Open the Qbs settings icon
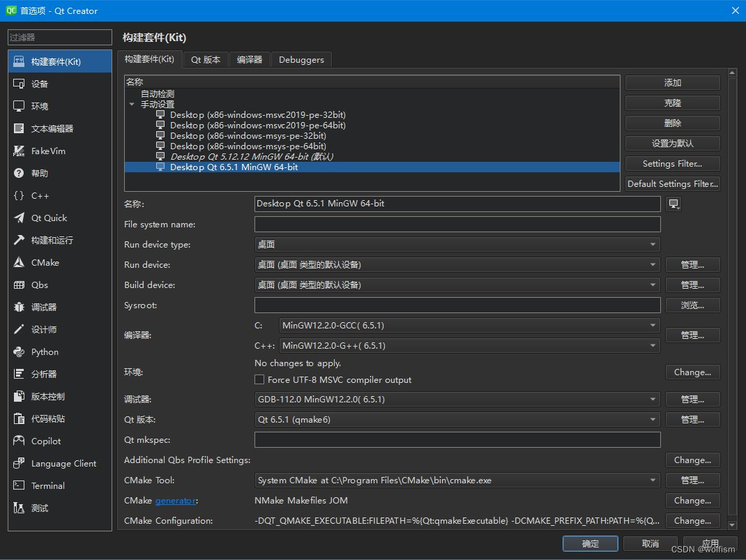Screen dimensions: 746x560 coord(19,285)
